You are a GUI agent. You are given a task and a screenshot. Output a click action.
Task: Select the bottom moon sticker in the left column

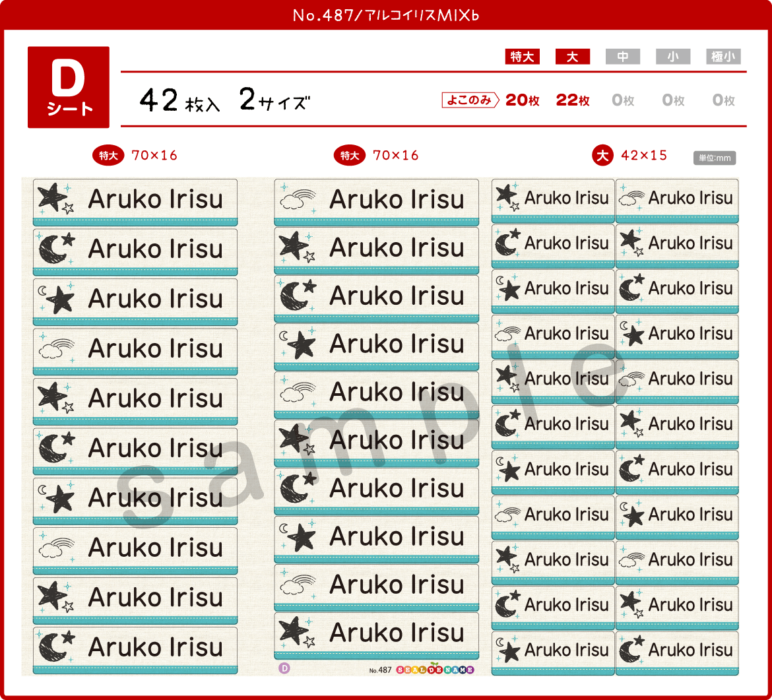point(135,651)
